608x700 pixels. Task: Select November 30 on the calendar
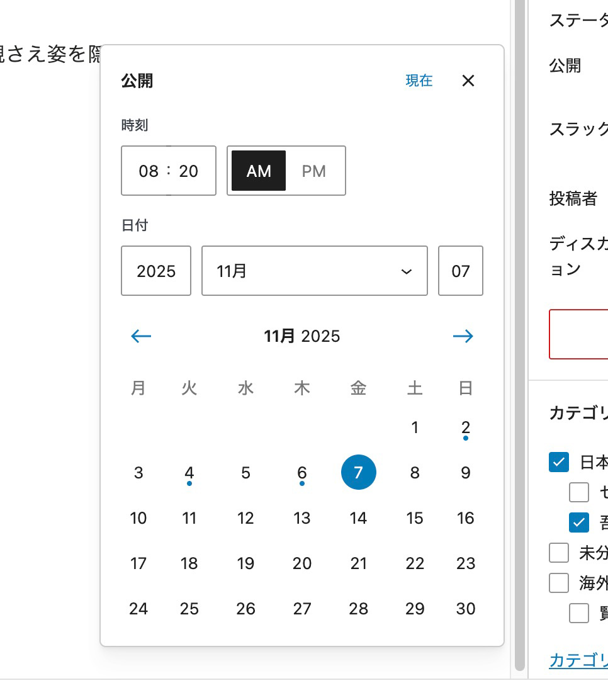[465, 608]
